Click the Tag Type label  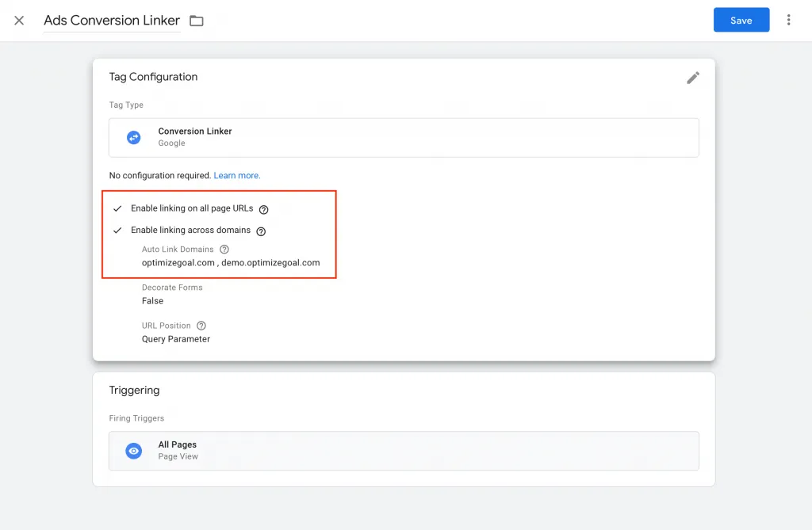pos(126,105)
